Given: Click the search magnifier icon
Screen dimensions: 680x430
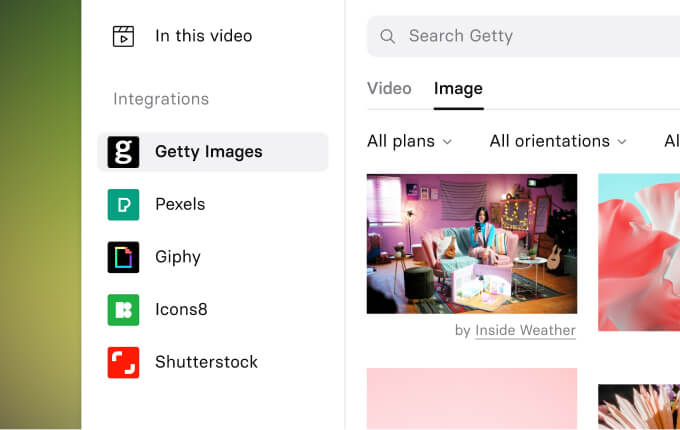Looking at the screenshot, I should [388, 37].
